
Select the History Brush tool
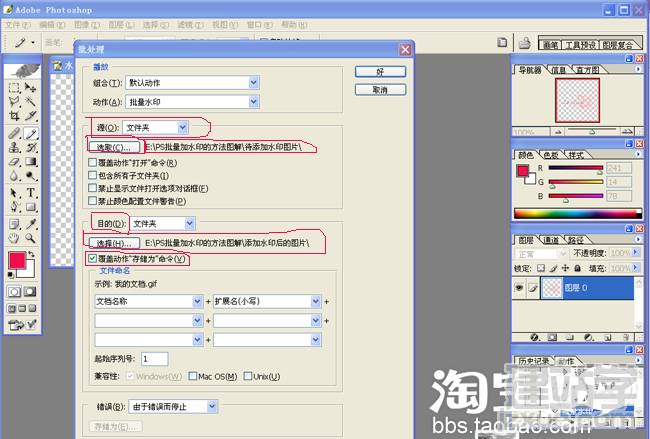[x=31, y=147]
